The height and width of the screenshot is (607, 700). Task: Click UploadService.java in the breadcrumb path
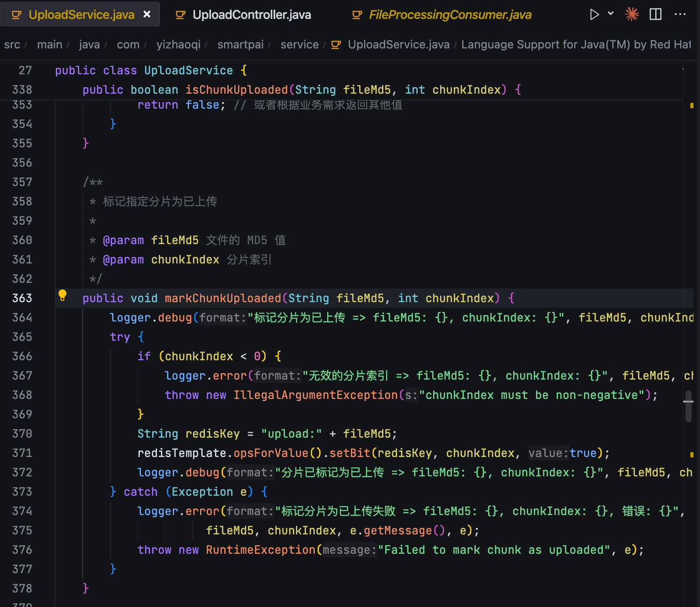pos(398,44)
